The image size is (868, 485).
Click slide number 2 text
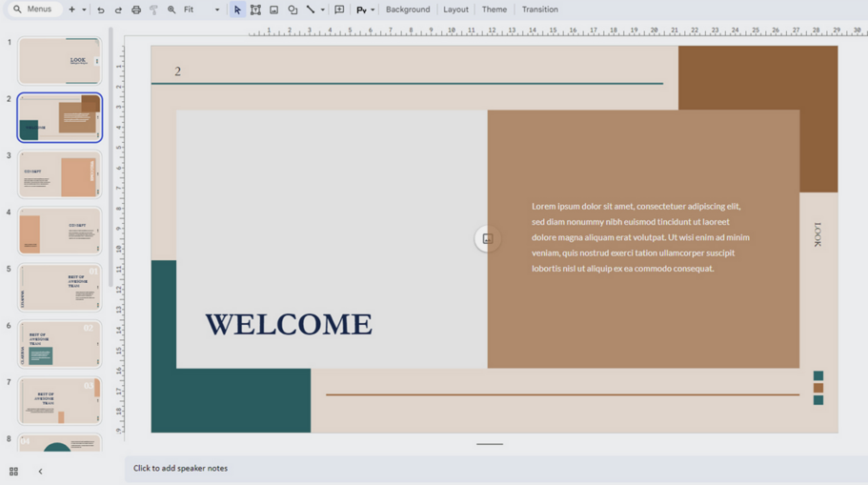pos(177,71)
